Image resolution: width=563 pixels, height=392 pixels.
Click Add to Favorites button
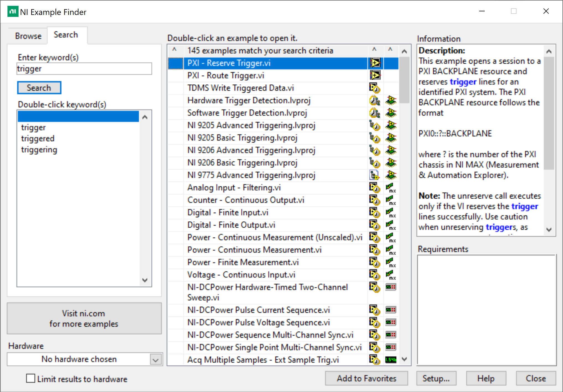pos(366,378)
